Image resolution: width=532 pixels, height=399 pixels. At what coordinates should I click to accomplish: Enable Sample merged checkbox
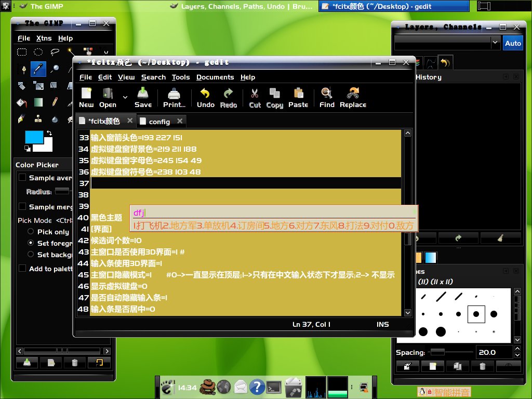click(22, 206)
